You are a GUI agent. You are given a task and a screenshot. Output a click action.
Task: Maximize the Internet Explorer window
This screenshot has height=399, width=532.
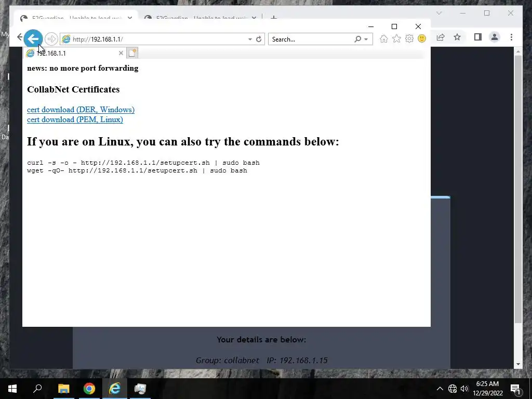(394, 26)
